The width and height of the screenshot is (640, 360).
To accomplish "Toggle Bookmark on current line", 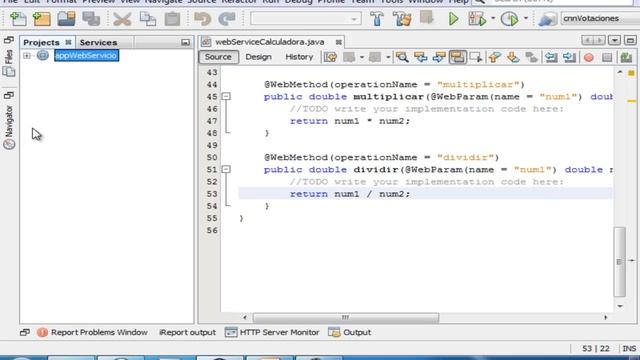I will [531, 57].
